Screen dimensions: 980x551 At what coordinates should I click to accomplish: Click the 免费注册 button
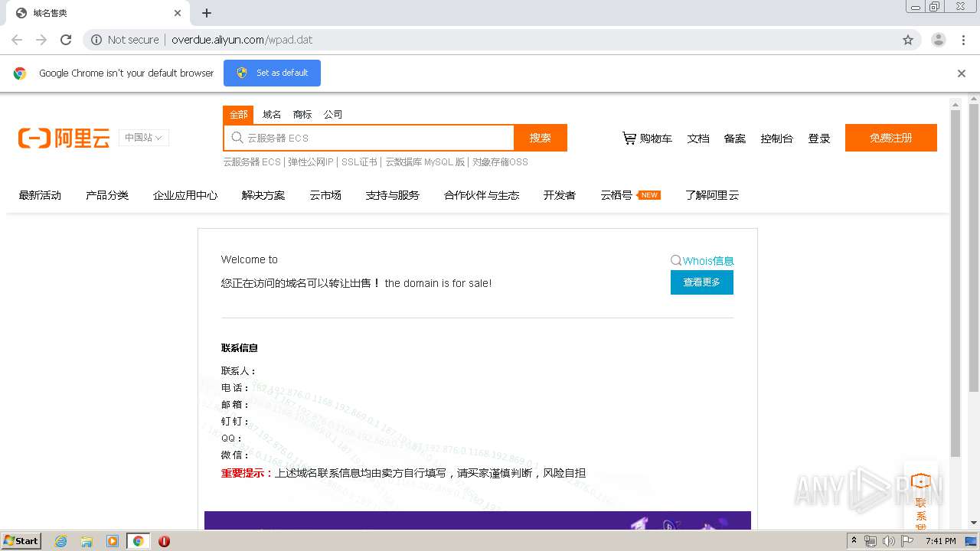[891, 138]
